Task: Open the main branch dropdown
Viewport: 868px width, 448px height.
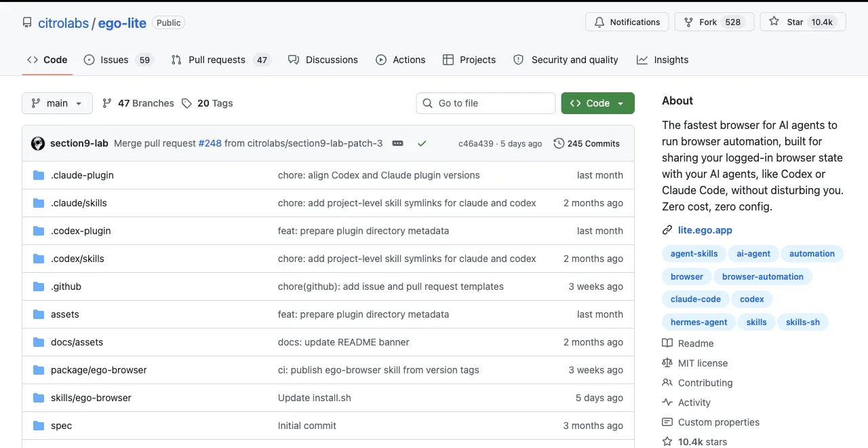Action: pos(57,103)
